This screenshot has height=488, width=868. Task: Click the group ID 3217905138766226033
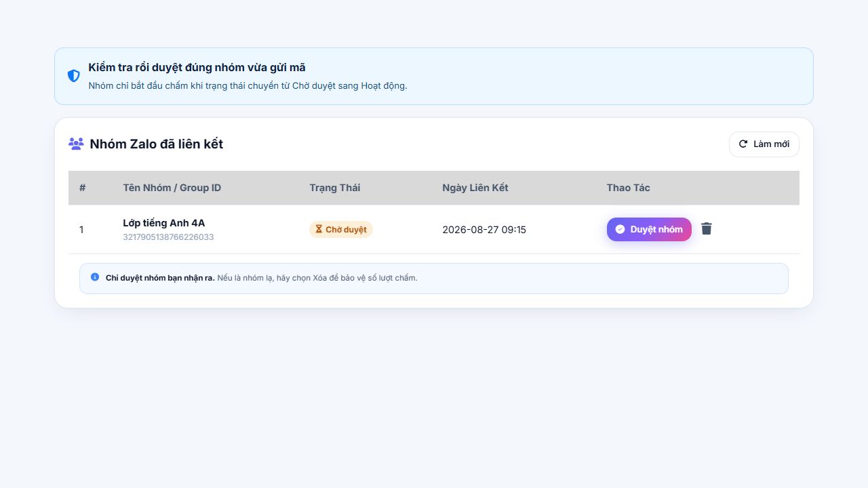pos(168,237)
